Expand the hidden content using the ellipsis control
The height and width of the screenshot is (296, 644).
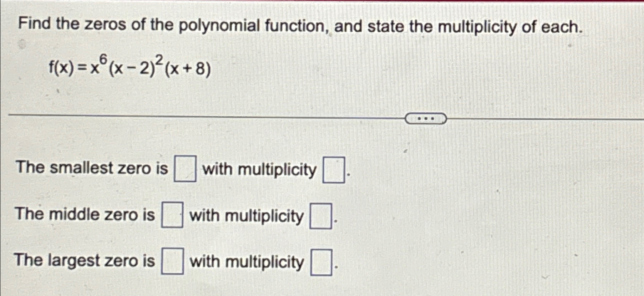click(426, 118)
